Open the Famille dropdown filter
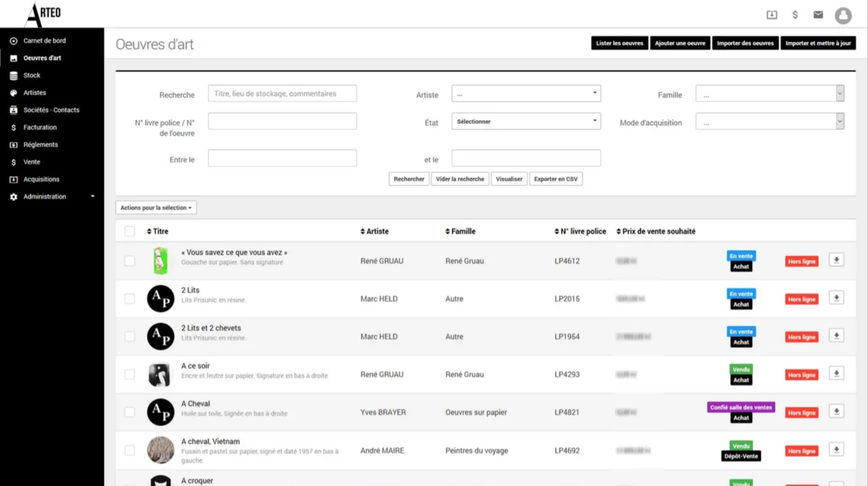Image resolution: width=868 pixels, height=486 pixels. [x=770, y=94]
